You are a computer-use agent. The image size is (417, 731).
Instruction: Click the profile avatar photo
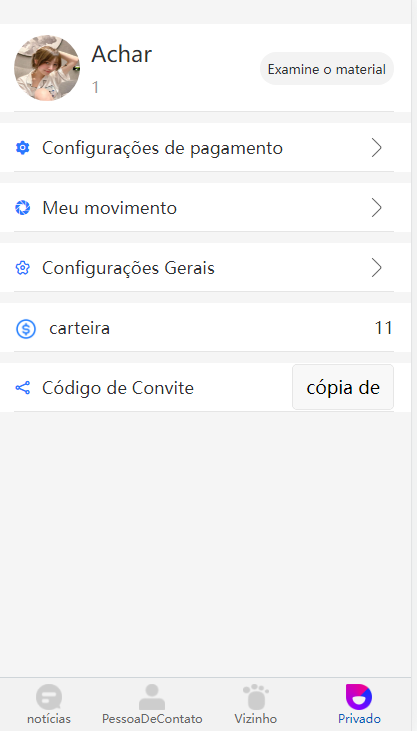click(x=47, y=68)
